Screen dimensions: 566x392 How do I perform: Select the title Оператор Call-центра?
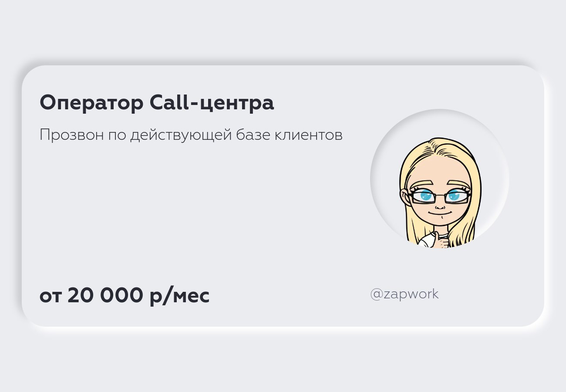click(157, 103)
